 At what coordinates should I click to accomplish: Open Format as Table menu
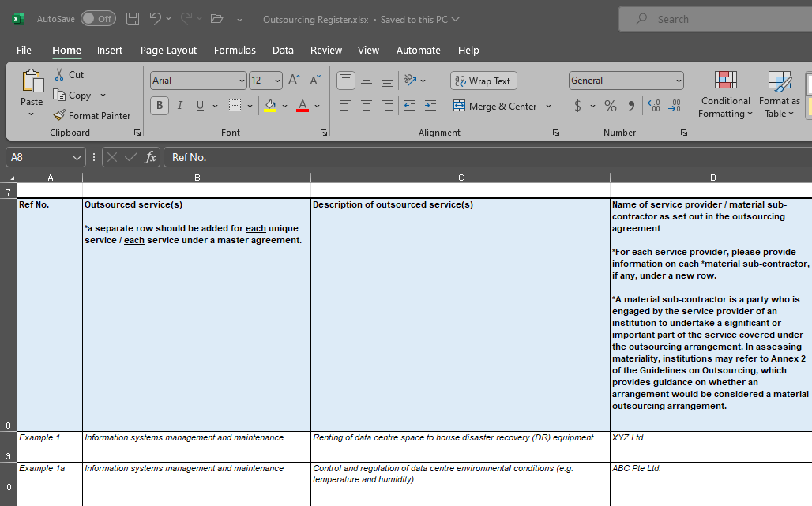(x=780, y=94)
